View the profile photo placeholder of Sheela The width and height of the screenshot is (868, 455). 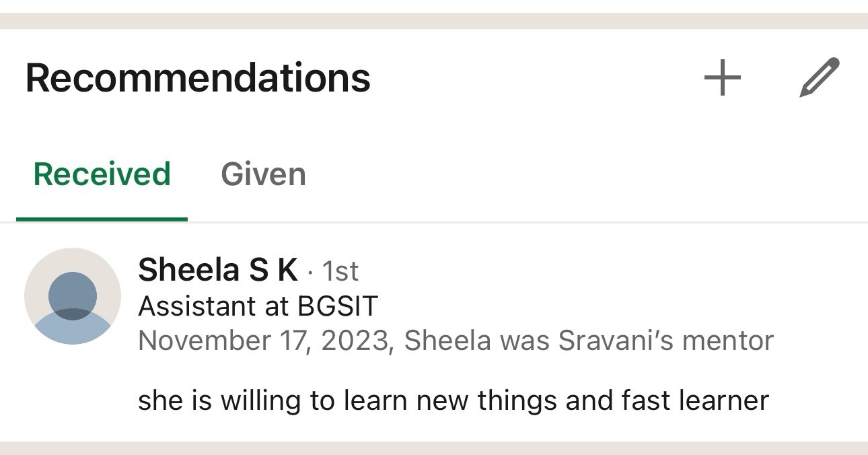coord(73,296)
